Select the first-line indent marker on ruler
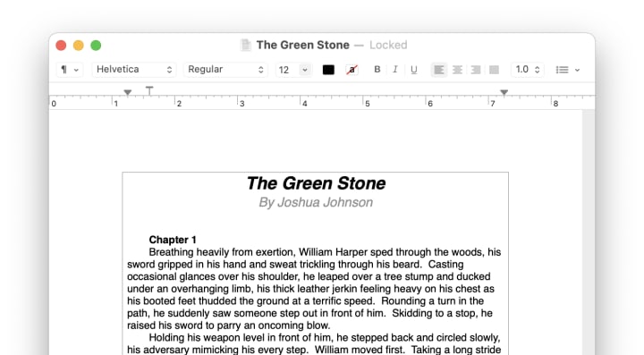 point(149,90)
